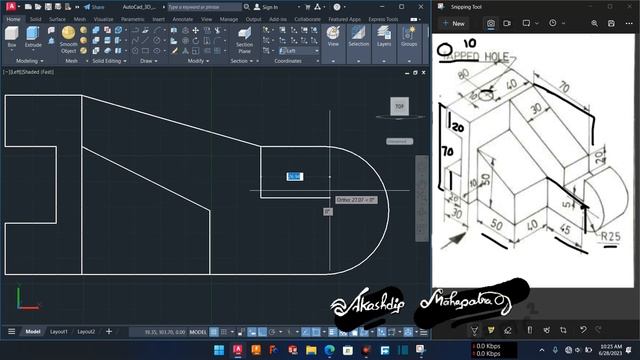The width and height of the screenshot is (640, 360).
Task: Click the keyword search input field
Action: click(x=204, y=7)
